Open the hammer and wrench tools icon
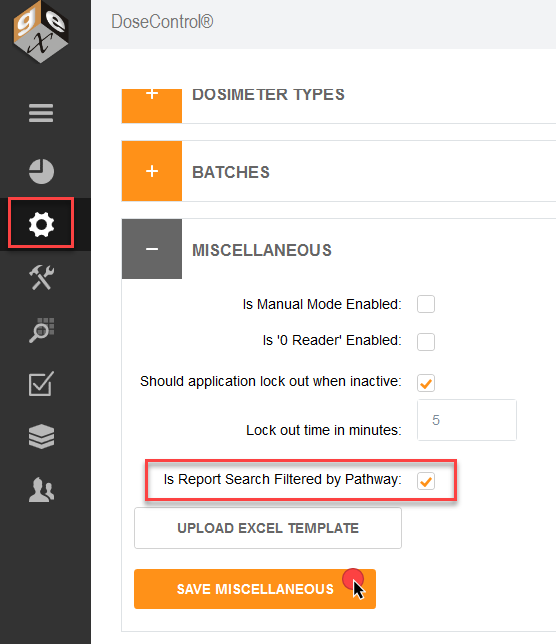The image size is (556, 644). (41, 277)
